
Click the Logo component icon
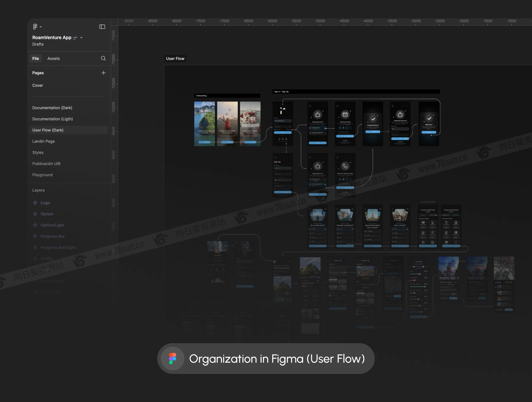click(35, 203)
